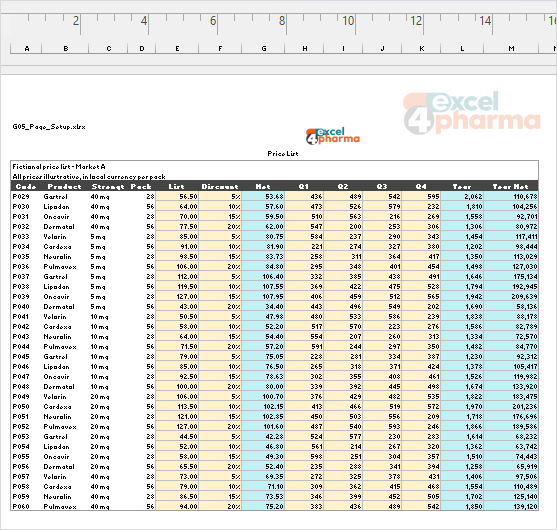
Task: Select Year Net value 209,639
Action: 511,297
